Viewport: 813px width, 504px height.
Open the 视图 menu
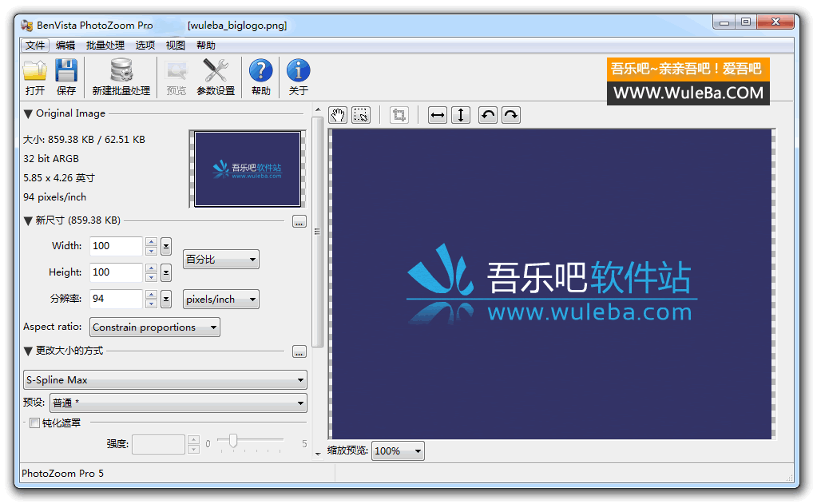pos(175,45)
